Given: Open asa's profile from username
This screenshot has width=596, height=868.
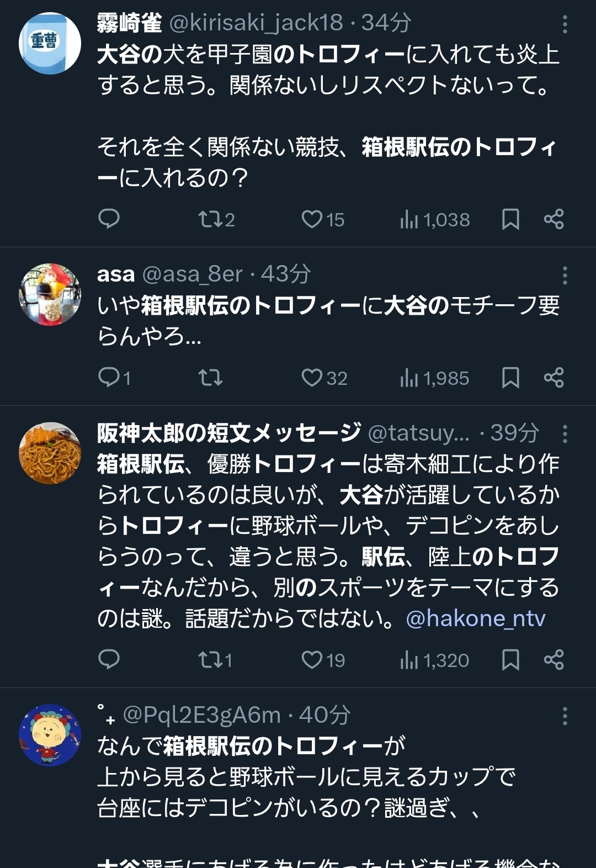Looking at the screenshot, I should [116, 274].
